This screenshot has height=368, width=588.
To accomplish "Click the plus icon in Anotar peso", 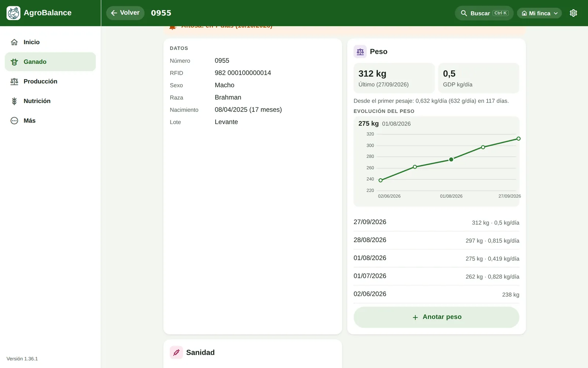I will pyautogui.click(x=415, y=317).
